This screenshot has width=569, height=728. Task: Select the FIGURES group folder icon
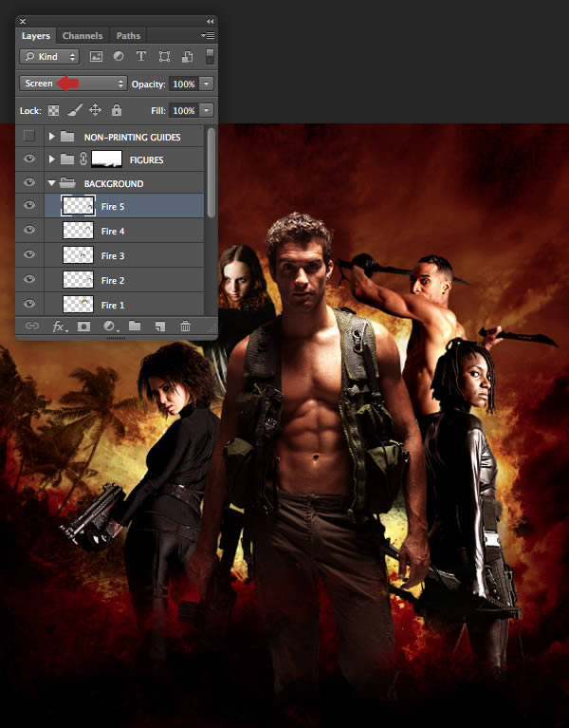click(67, 159)
